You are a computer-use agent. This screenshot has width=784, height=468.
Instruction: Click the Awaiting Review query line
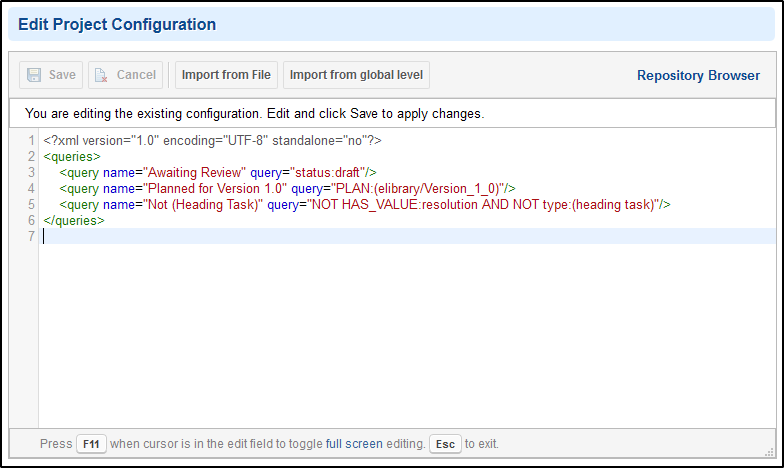point(218,172)
